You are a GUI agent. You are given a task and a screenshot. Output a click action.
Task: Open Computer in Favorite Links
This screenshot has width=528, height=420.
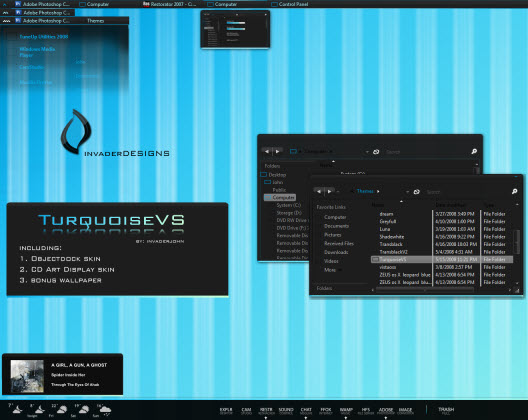click(x=335, y=217)
